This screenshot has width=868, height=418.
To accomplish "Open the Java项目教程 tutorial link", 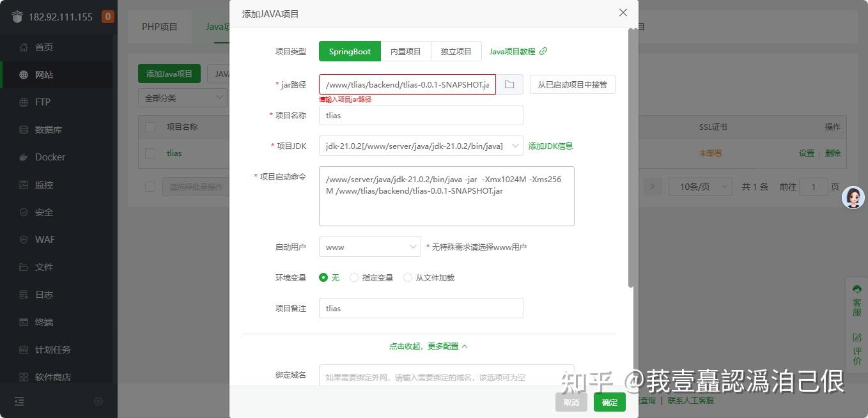I will pyautogui.click(x=514, y=51).
